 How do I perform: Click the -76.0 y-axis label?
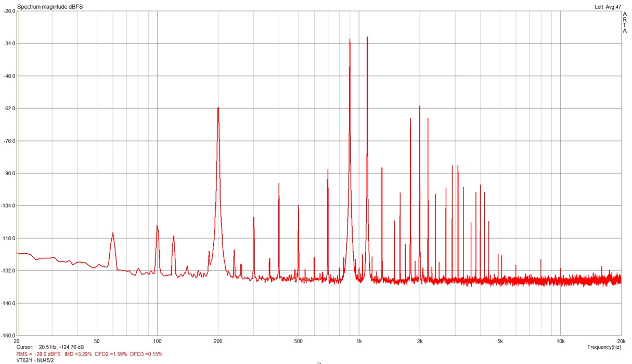(x=8, y=141)
